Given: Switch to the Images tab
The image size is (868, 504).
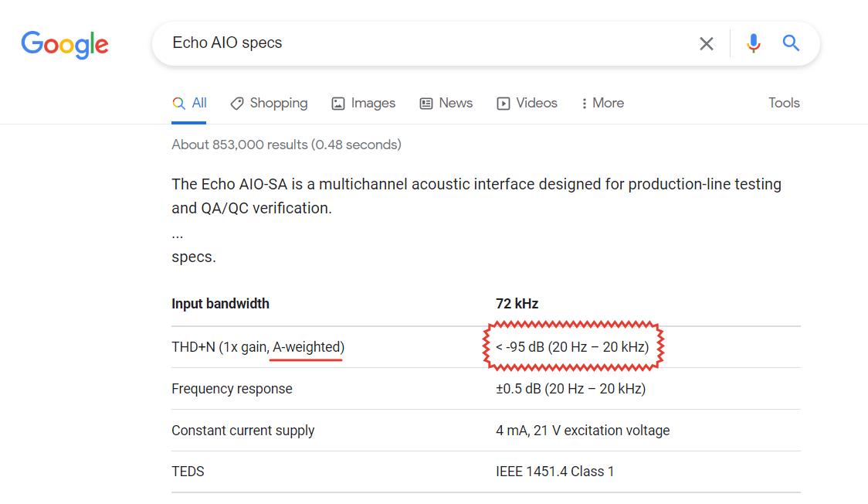Looking at the screenshot, I should tap(363, 103).
